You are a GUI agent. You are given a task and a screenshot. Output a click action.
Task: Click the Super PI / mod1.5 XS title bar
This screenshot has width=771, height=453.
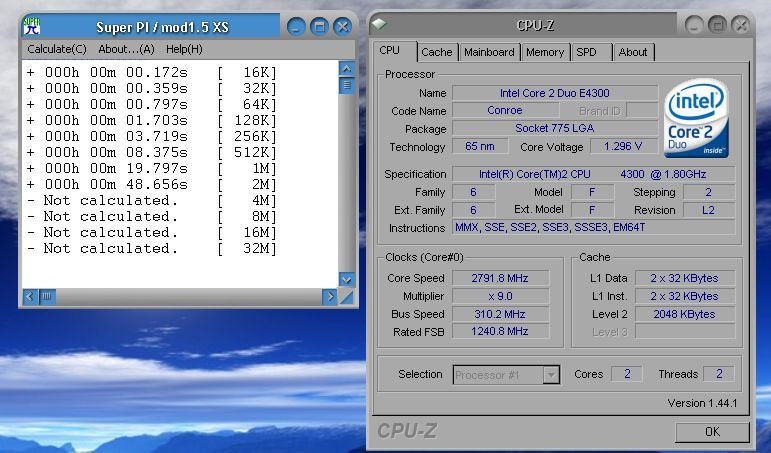[162, 27]
